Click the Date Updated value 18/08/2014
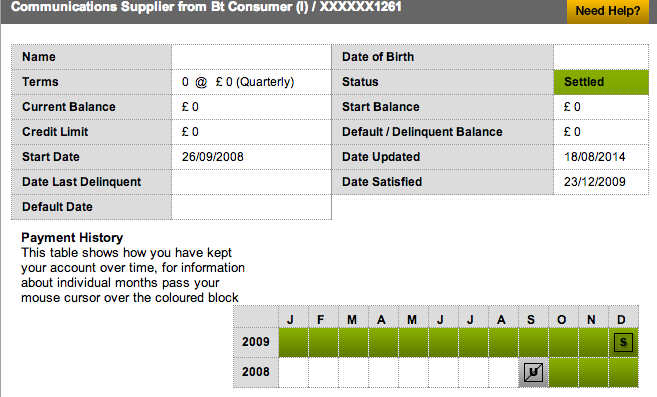 [x=595, y=157]
